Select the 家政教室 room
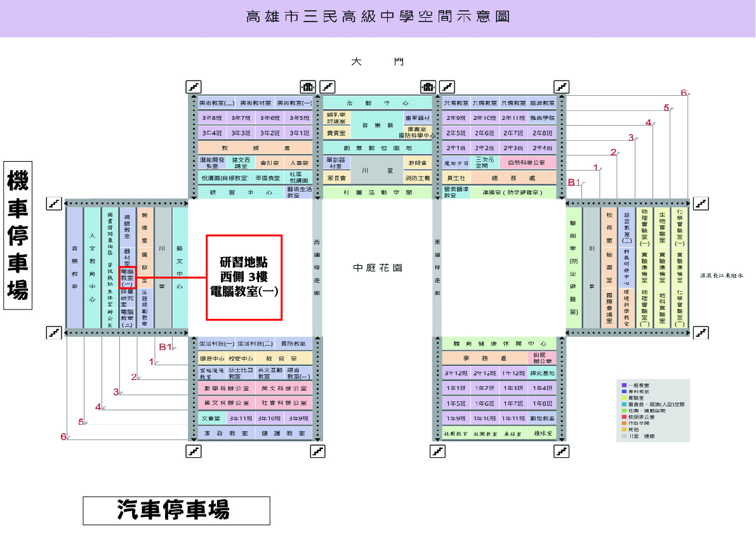756x534 pixels. coord(227,433)
